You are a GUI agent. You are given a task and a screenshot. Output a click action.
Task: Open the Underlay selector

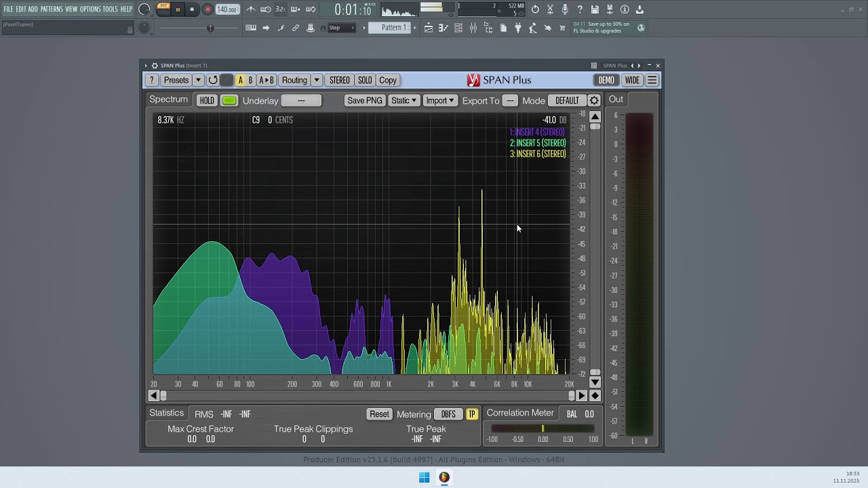pyautogui.click(x=301, y=100)
